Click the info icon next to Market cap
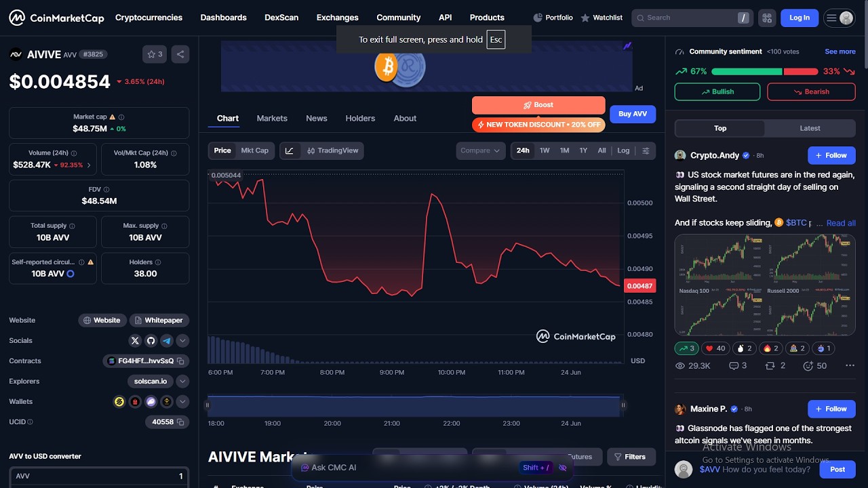The image size is (868, 488). [121, 117]
